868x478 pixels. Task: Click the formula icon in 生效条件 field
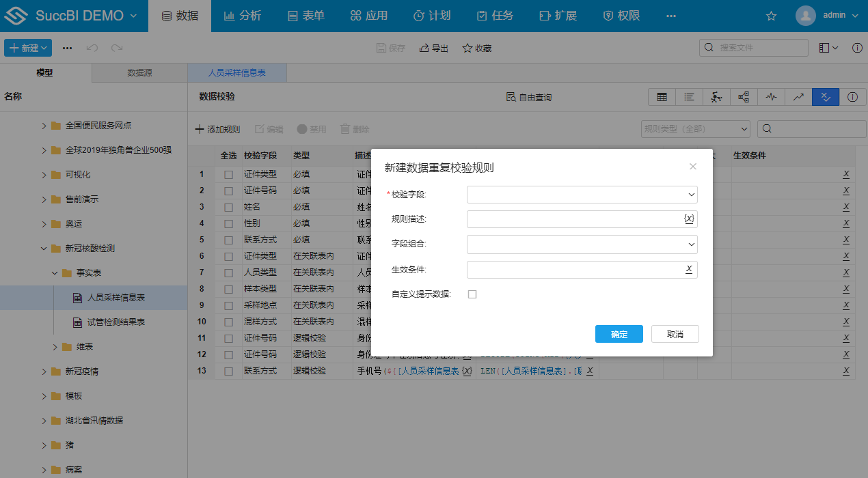688,270
